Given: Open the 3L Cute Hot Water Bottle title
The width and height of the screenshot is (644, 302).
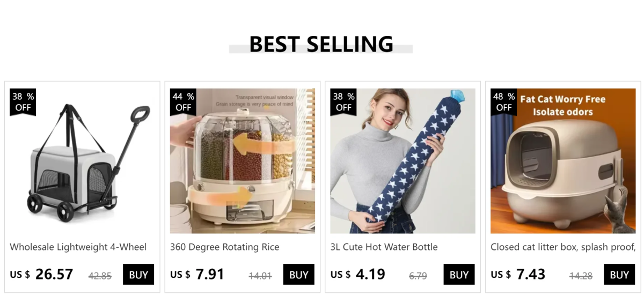Looking at the screenshot, I should [384, 247].
